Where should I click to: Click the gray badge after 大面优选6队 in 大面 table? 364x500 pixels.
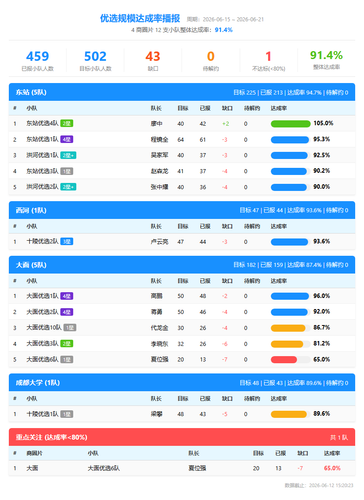click(67, 360)
